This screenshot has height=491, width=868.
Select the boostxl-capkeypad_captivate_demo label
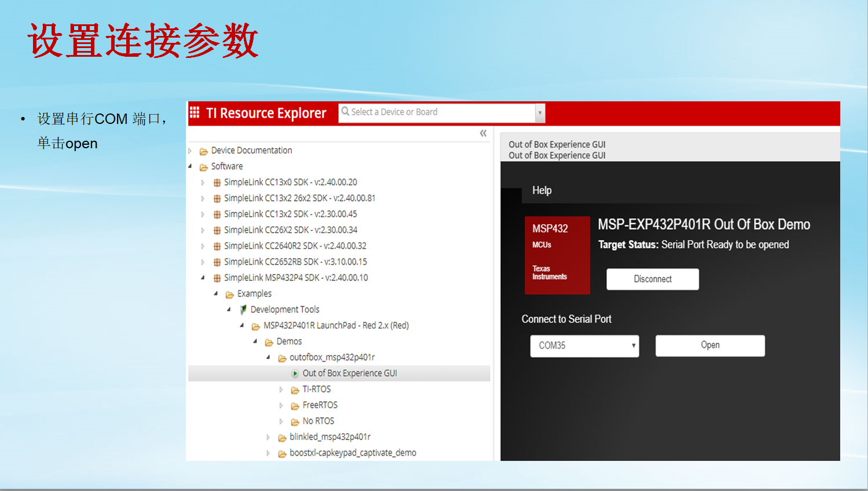(353, 453)
